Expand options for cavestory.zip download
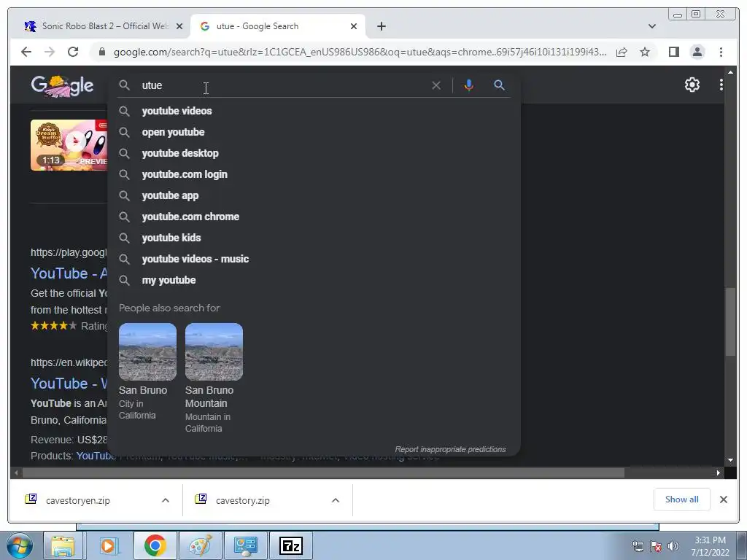The image size is (747, 560). pyautogui.click(x=336, y=500)
